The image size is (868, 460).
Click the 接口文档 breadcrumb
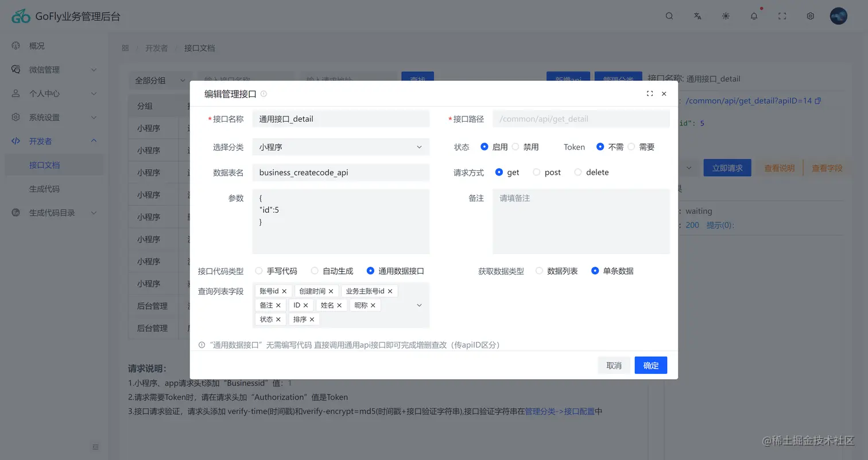pyautogui.click(x=199, y=48)
